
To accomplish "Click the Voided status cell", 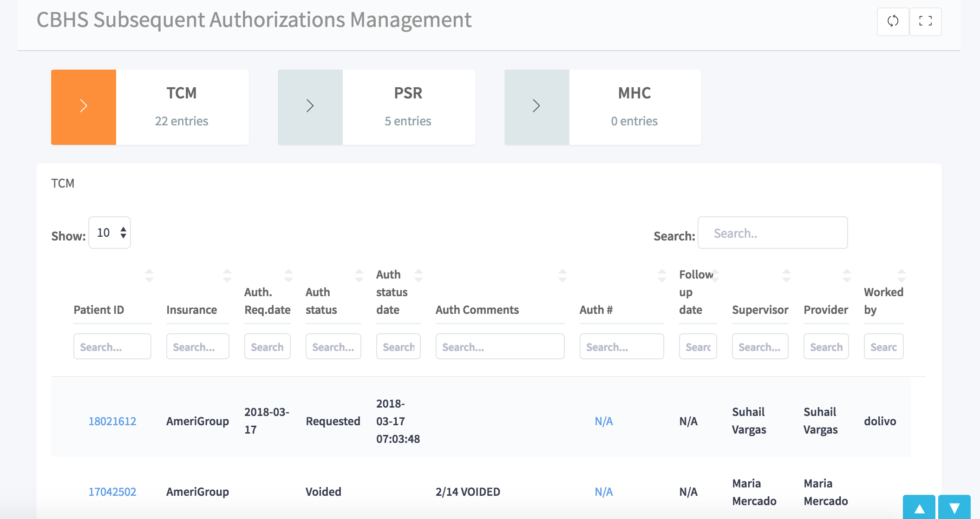I will (x=323, y=492).
